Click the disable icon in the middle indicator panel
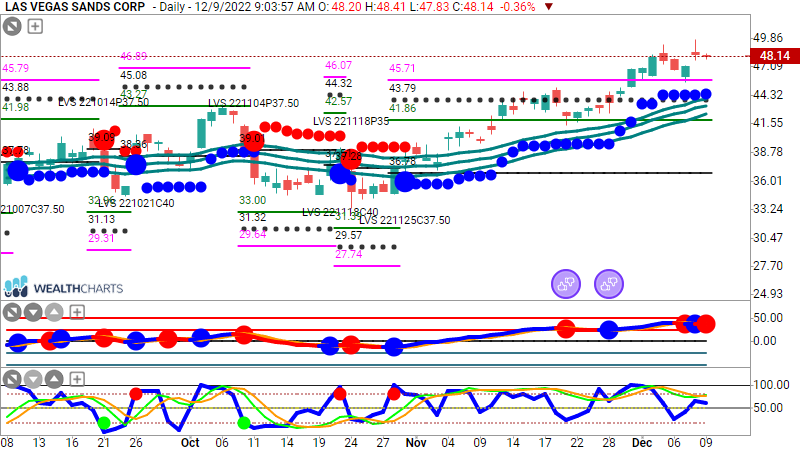 pyautogui.click(x=12, y=312)
